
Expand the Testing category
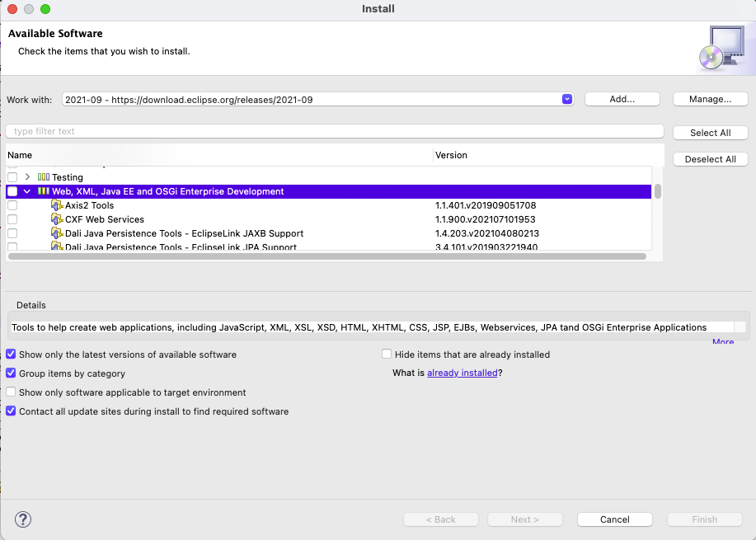click(27, 177)
